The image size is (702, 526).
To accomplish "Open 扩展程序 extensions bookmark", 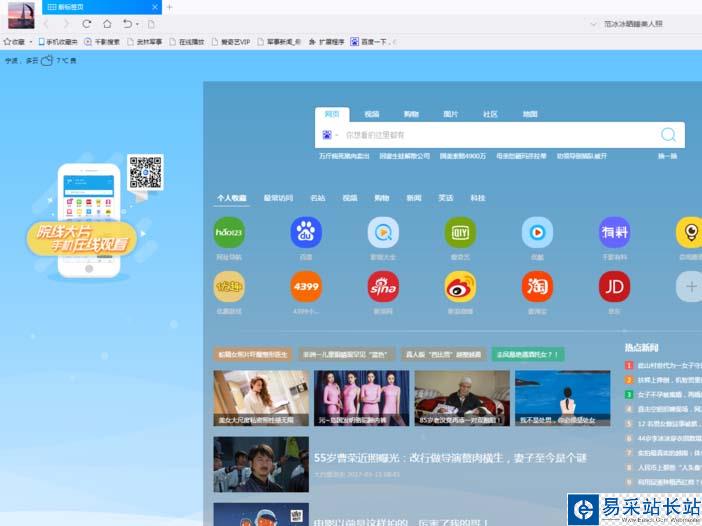I will pyautogui.click(x=326, y=42).
